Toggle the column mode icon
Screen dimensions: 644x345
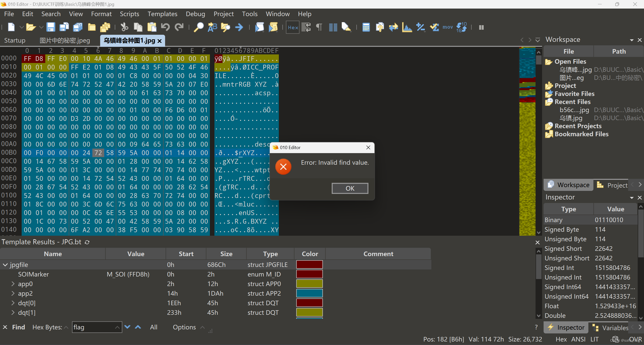click(x=333, y=27)
